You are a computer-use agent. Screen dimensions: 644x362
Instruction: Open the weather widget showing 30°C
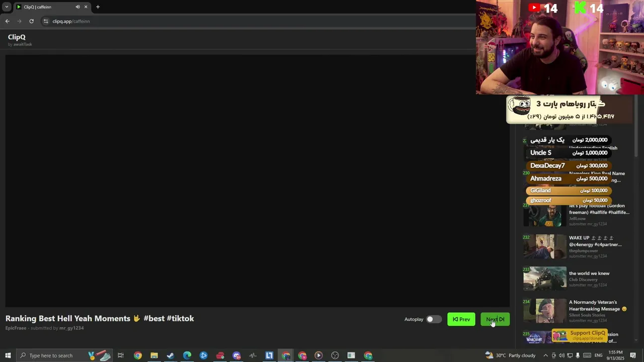point(510,355)
